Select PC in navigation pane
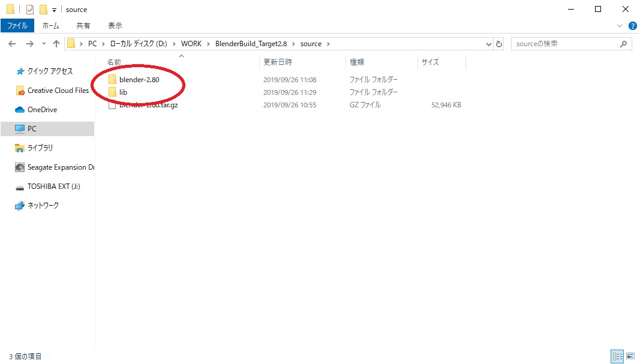The width and height of the screenshot is (640, 364). click(x=32, y=128)
